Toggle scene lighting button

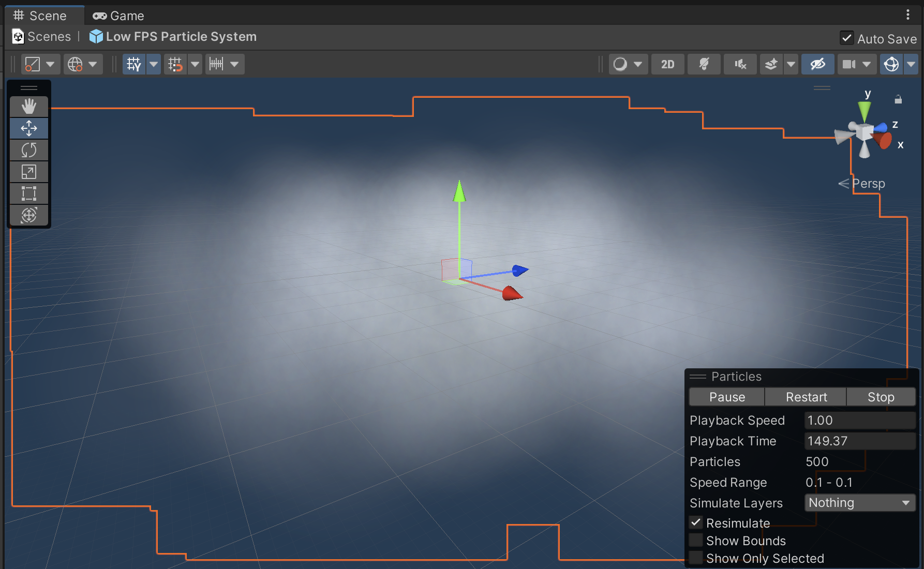coord(704,64)
